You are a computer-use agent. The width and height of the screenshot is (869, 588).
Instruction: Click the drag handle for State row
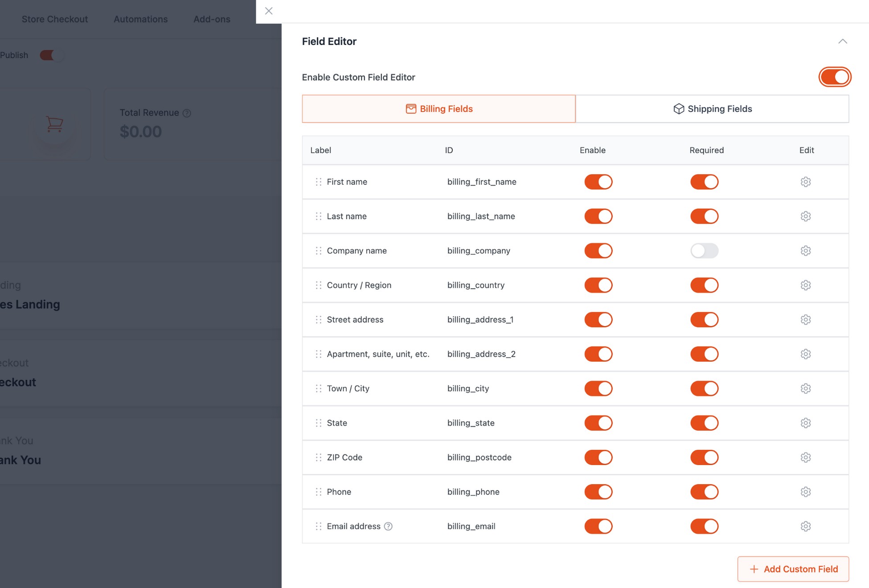tap(318, 423)
